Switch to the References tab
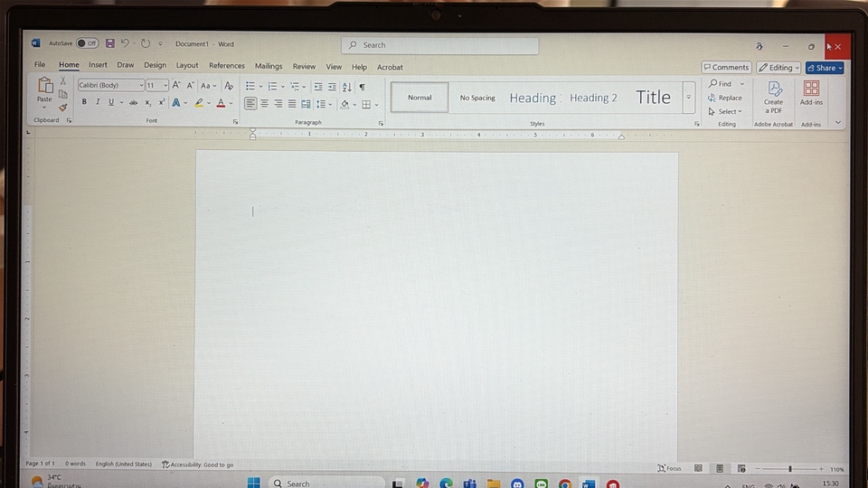 click(x=226, y=66)
